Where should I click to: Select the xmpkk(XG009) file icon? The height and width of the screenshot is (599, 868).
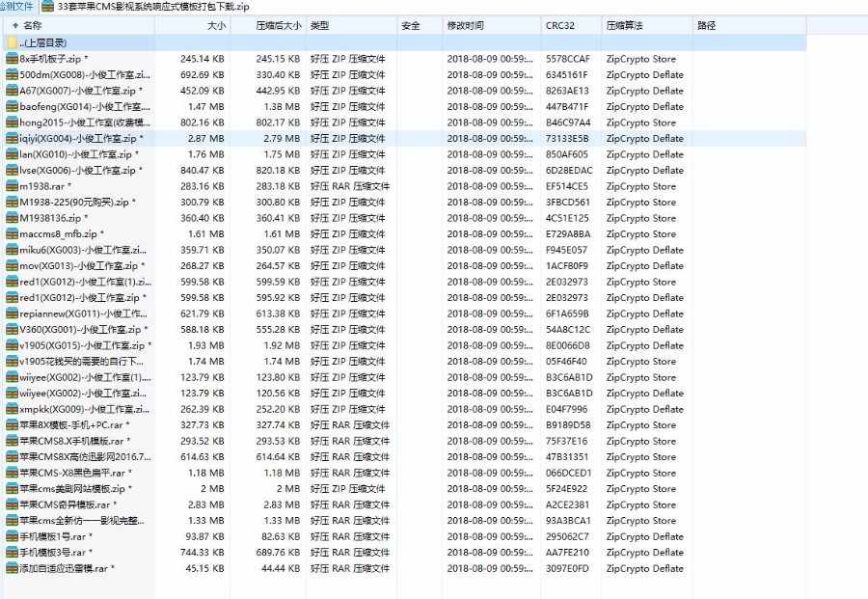point(12,409)
